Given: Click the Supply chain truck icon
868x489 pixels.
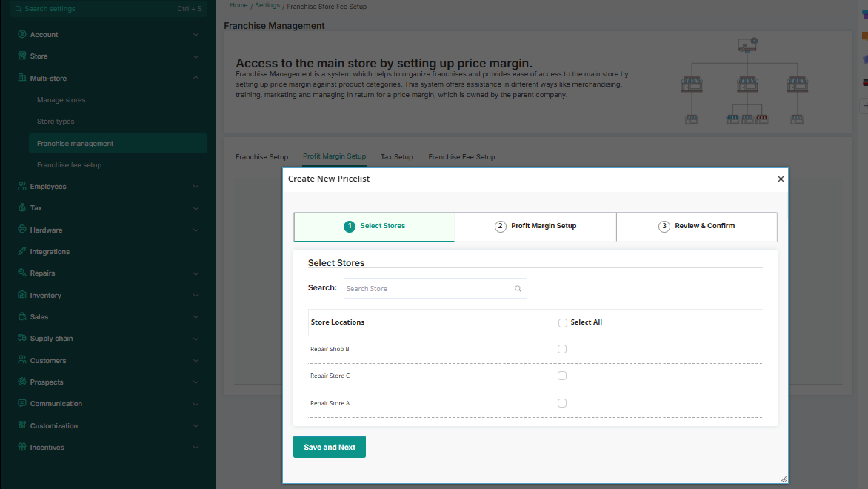Looking at the screenshot, I should [22, 339].
